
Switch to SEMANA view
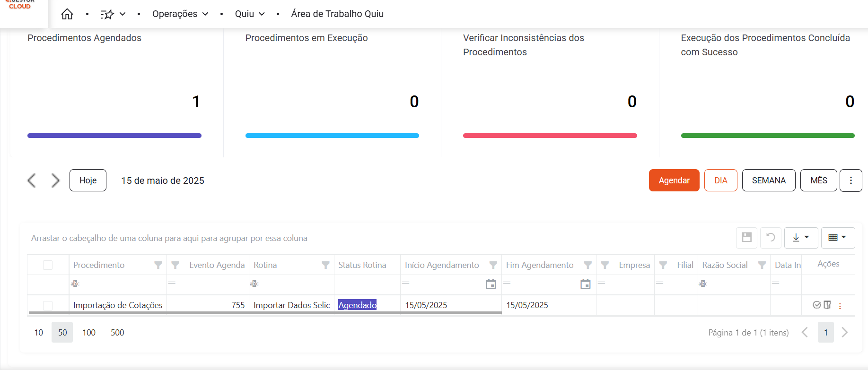point(768,181)
